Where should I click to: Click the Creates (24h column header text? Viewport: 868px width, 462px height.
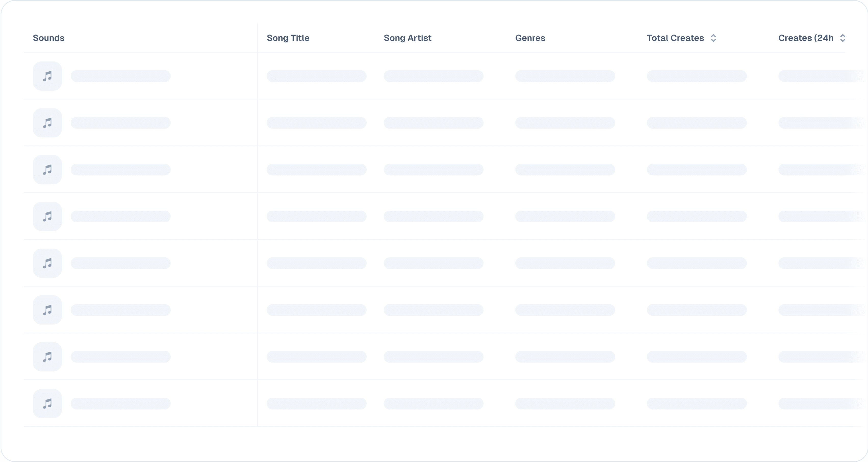806,38
